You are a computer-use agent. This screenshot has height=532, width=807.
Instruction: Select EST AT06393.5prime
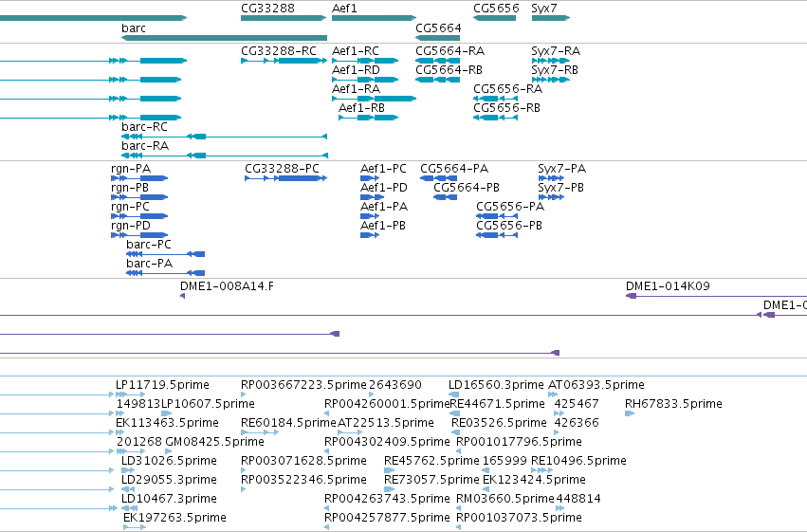point(553,394)
